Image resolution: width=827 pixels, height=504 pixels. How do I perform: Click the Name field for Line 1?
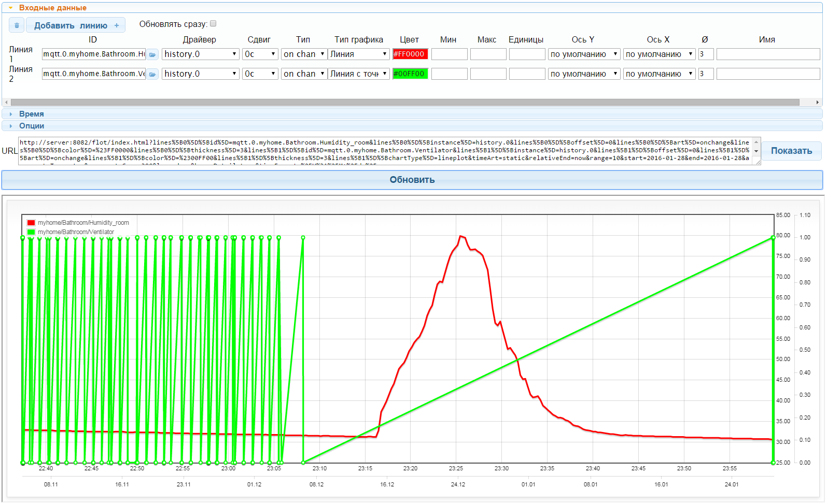768,54
